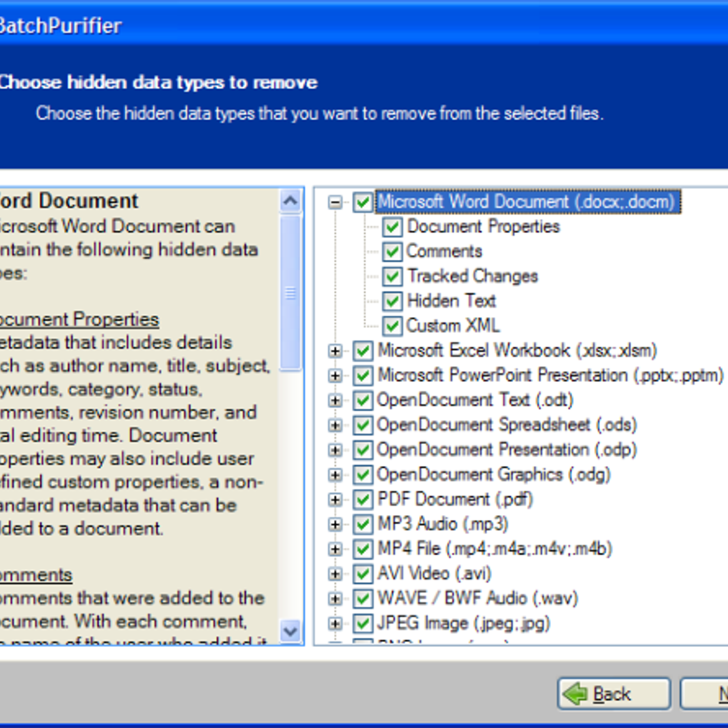Select OpenDocument Graphics (.odg) label
Image resolution: width=728 pixels, height=728 pixels.
(x=494, y=475)
